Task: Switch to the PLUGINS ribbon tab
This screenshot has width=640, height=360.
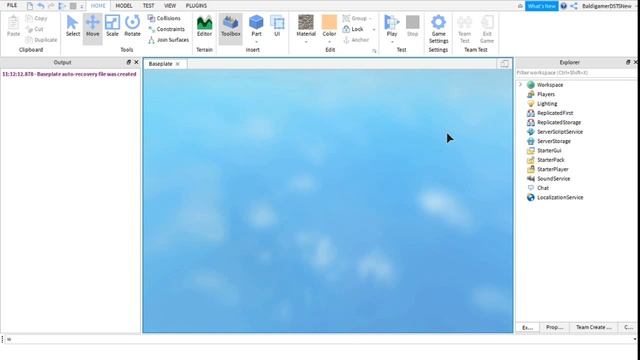Action: point(196,6)
